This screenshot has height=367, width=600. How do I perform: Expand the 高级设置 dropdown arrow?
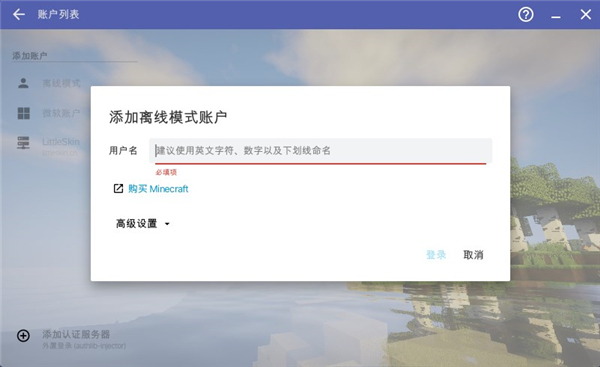[167, 224]
